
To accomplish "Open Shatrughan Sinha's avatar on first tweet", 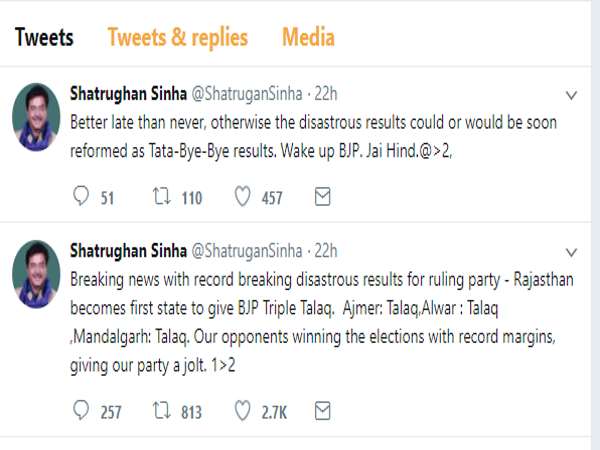I will tap(36, 117).
